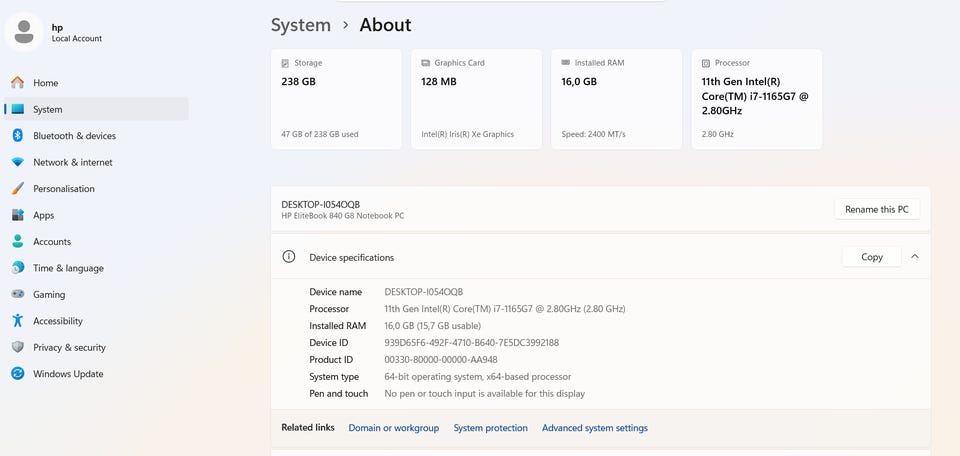This screenshot has height=456, width=960.
Task: Go back to System breadcrumb
Action: click(301, 25)
